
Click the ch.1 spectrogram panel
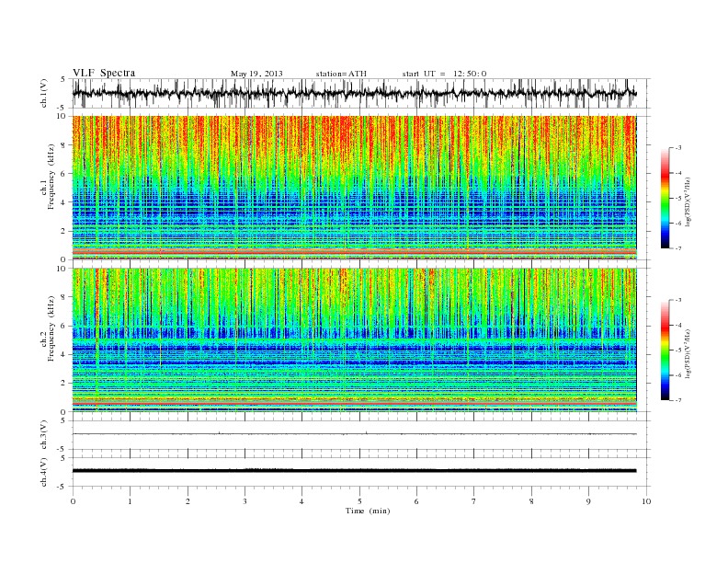click(x=354, y=188)
